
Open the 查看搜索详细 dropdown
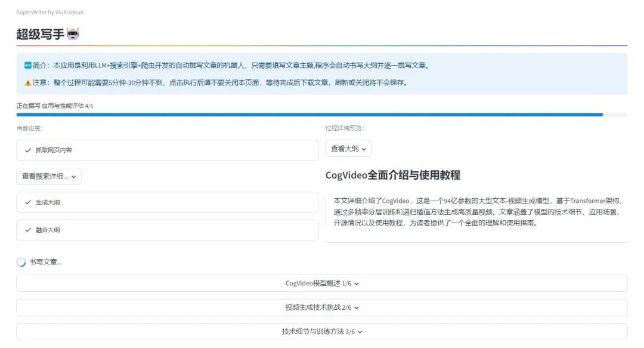tap(49, 176)
